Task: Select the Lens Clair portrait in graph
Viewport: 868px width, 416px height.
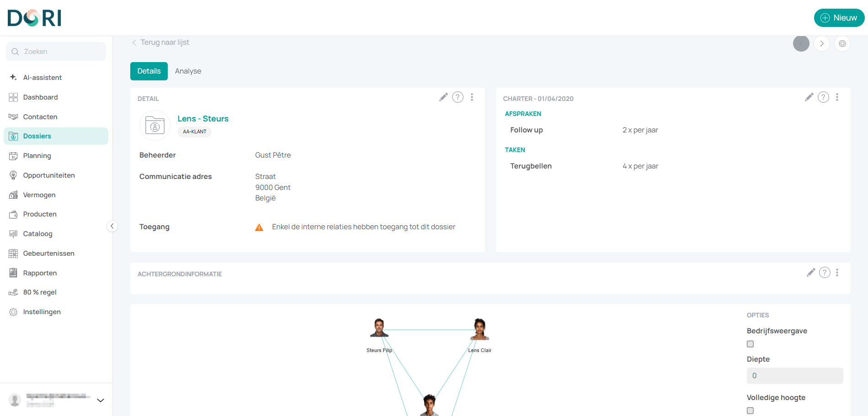Action: pyautogui.click(x=479, y=329)
